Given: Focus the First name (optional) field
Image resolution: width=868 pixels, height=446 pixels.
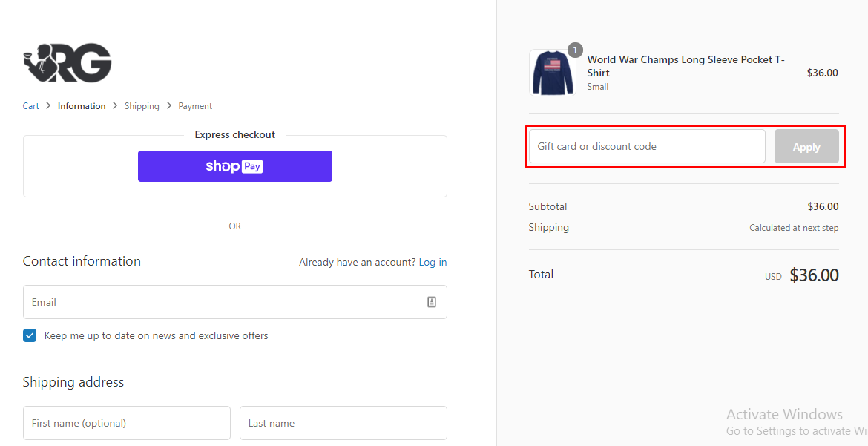Looking at the screenshot, I should point(127,423).
